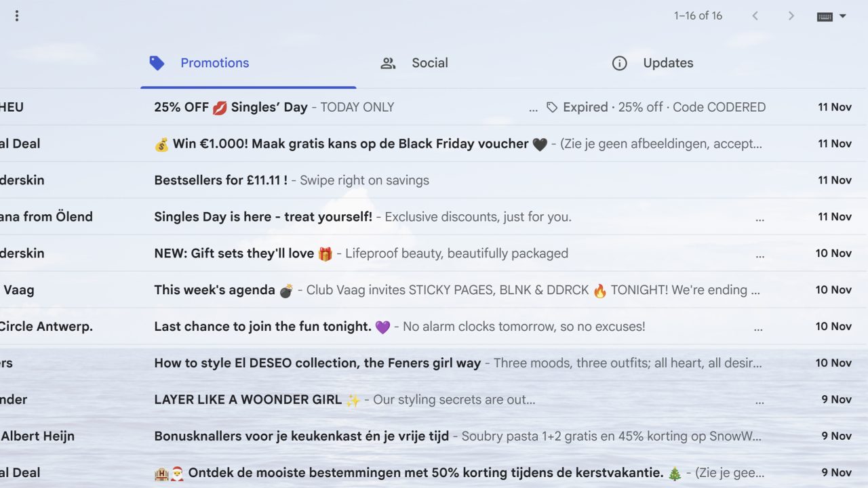868x488 pixels.
Task: Click the Updates info circle icon
Action: (x=619, y=63)
